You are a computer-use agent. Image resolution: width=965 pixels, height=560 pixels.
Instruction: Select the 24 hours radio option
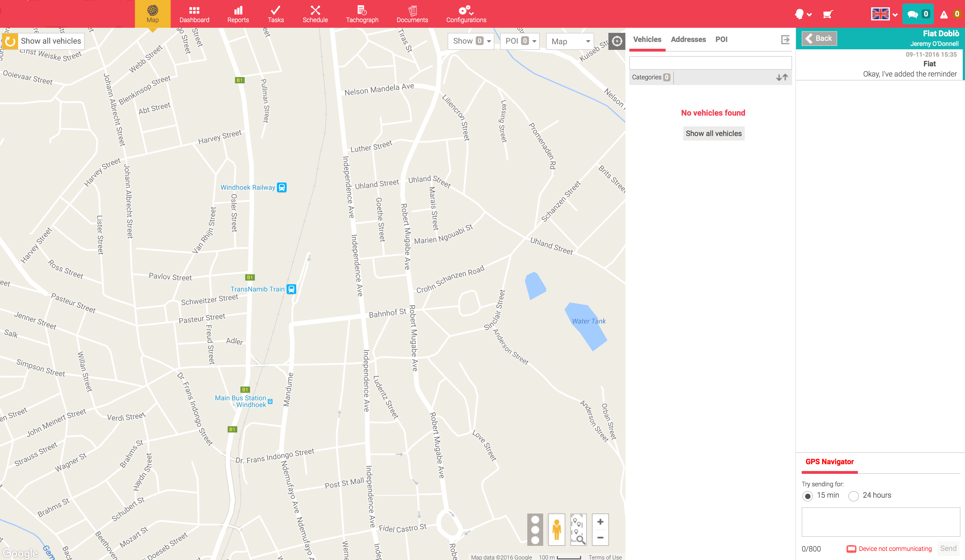854,496
